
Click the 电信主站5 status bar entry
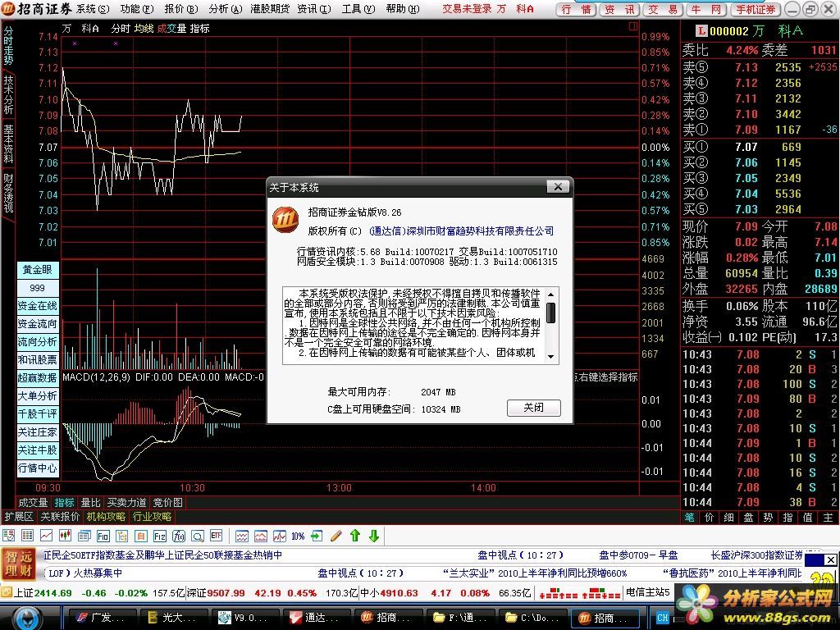[648, 592]
